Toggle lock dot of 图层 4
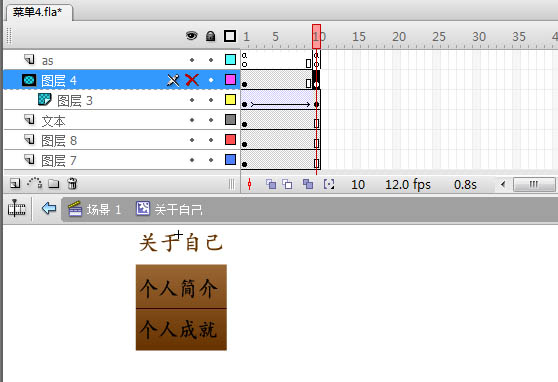 [211, 80]
